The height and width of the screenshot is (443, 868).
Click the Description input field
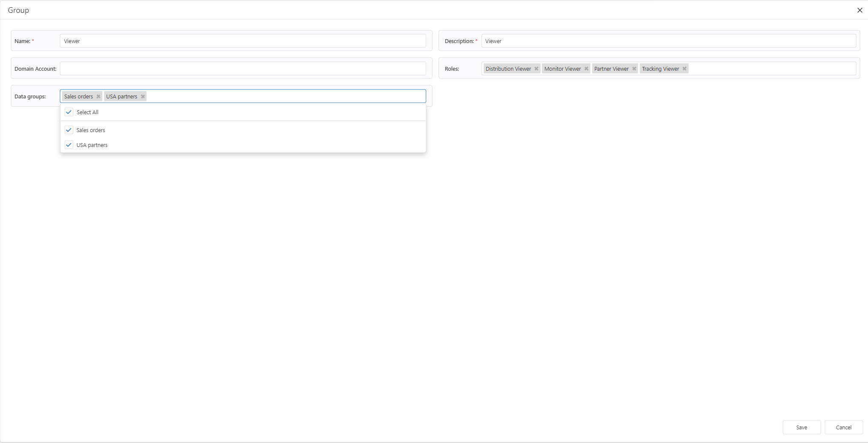coord(668,41)
